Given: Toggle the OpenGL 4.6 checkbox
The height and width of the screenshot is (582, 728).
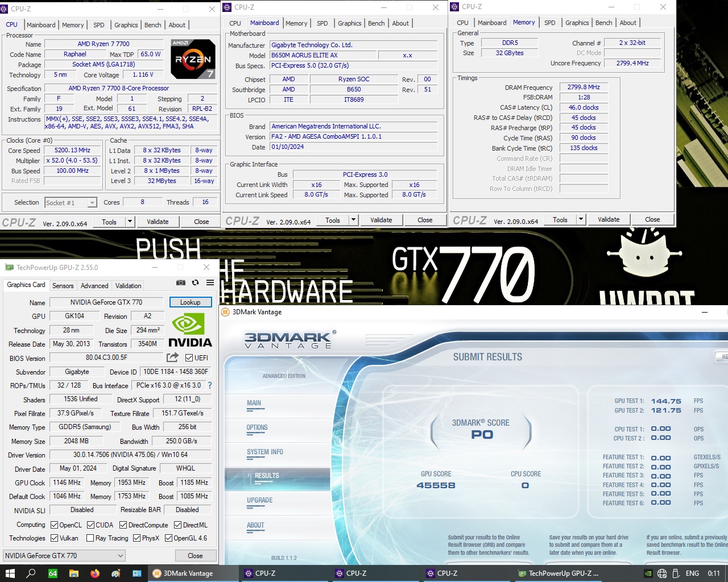Looking at the screenshot, I should [168, 538].
